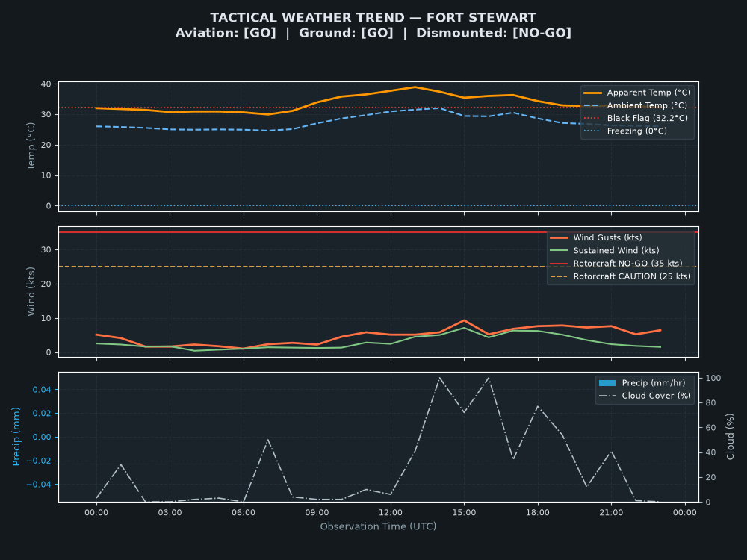747x560 pixels.
Task: Select the 'Rotorcraft NO-GO (35 kts)' legend entry
Action: [x=616, y=264]
